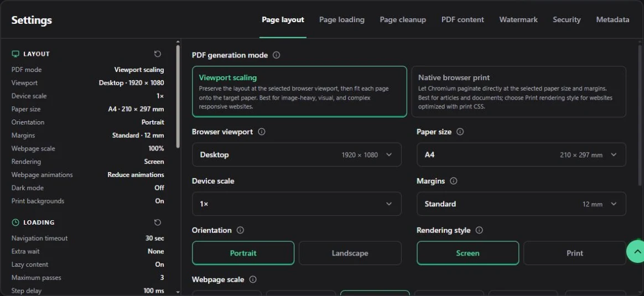Reset the Layout section settings

tap(158, 54)
